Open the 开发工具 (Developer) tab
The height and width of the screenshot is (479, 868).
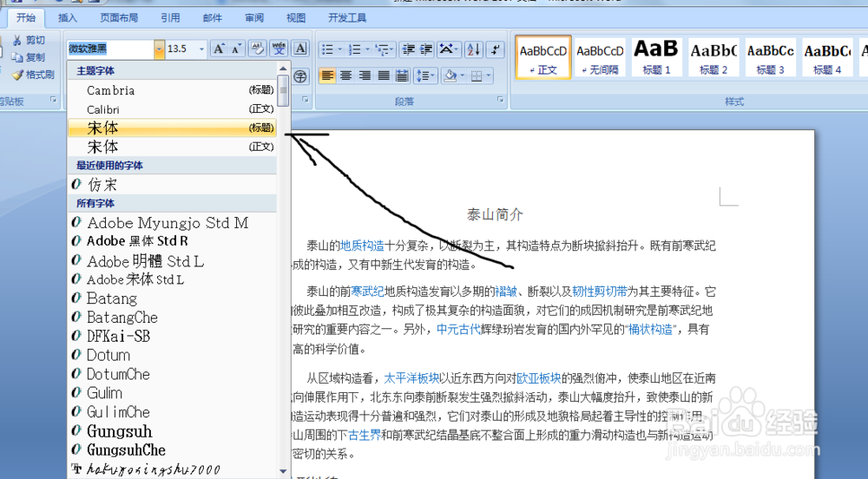[x=347, y=17]
